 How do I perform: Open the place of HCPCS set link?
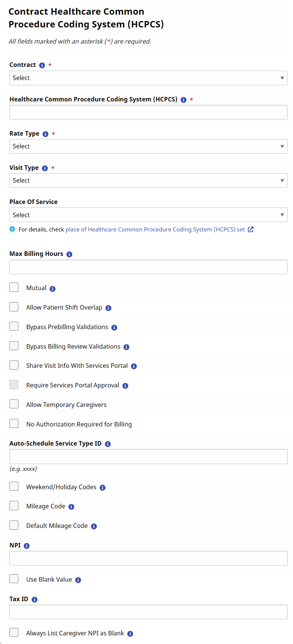pyautogui.click(x=155, y=230)
